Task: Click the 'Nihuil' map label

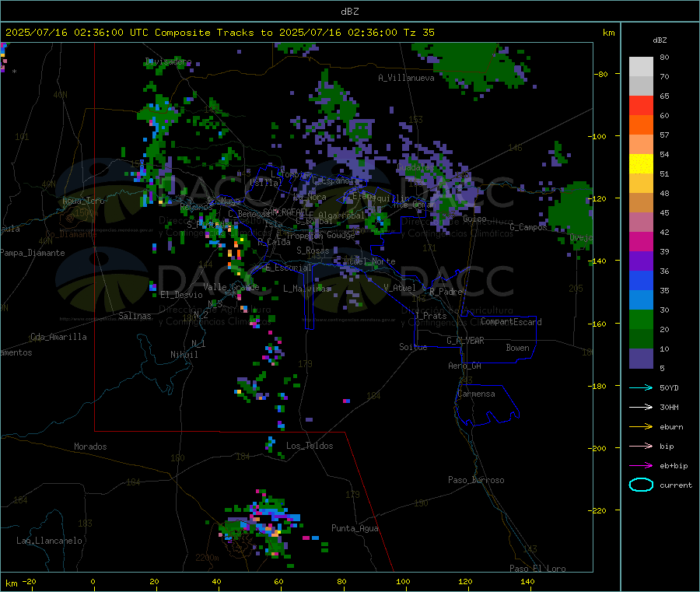Action: click(184, 355)
